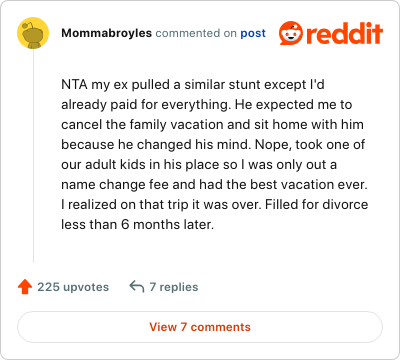
Task: Click the line "less than 6 months later"
Action: [137, 224]
